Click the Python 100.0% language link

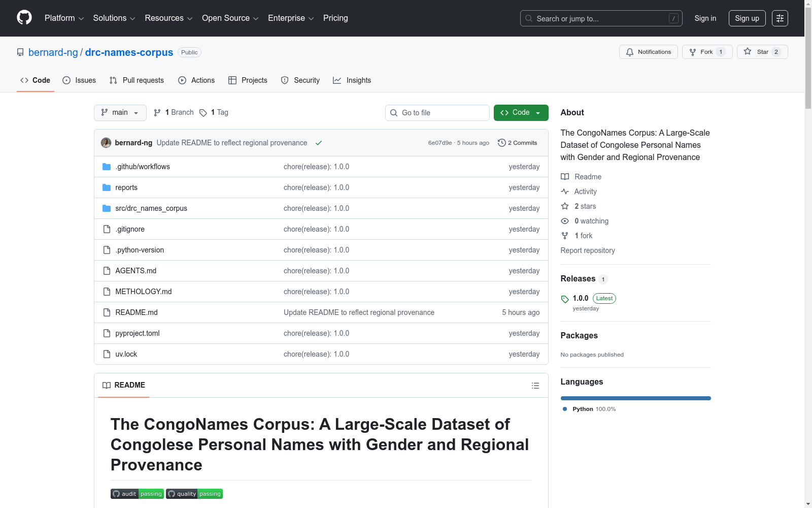tap(589, 409)
